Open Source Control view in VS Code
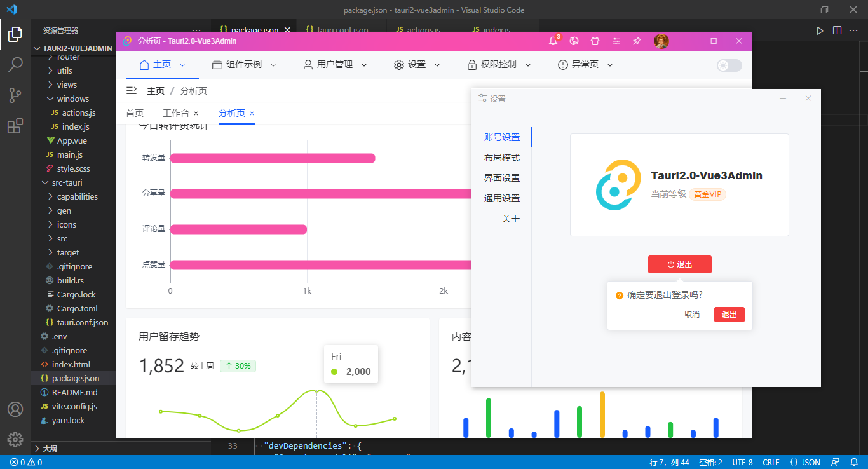868x469 pixels. point(15,95)
